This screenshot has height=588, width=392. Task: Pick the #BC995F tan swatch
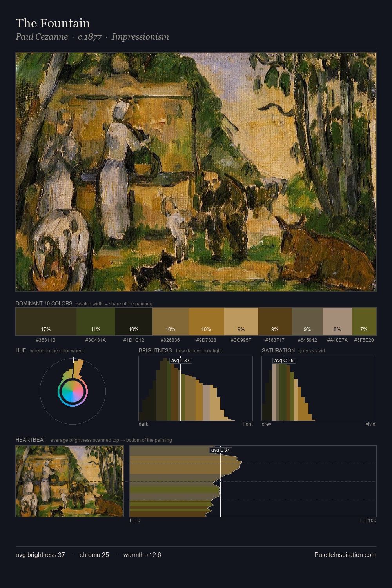point(241,321)
